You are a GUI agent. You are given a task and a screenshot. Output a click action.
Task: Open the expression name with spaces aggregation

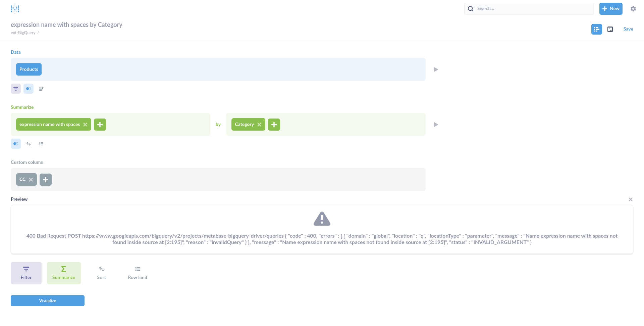click(50, 124)
